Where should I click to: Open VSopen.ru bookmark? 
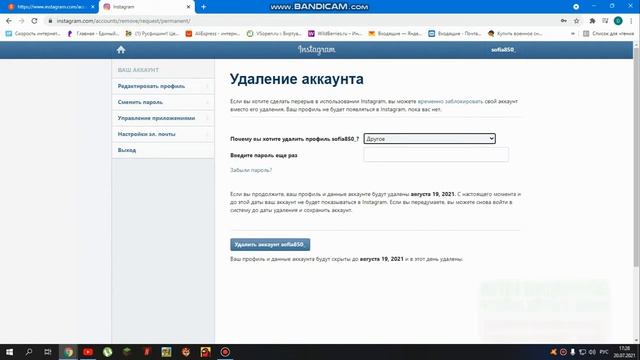[x=274, y=33]
